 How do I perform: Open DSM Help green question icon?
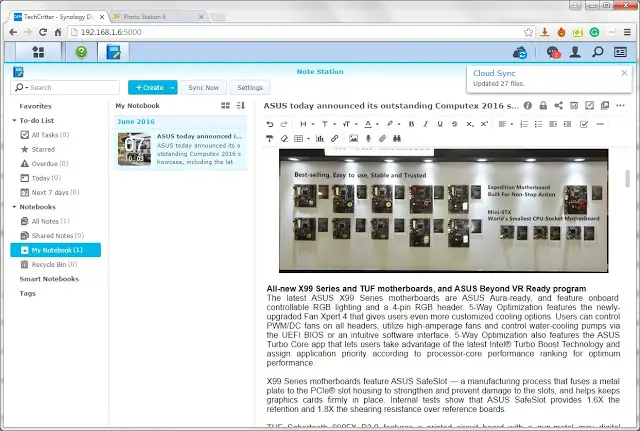(81, 52)
